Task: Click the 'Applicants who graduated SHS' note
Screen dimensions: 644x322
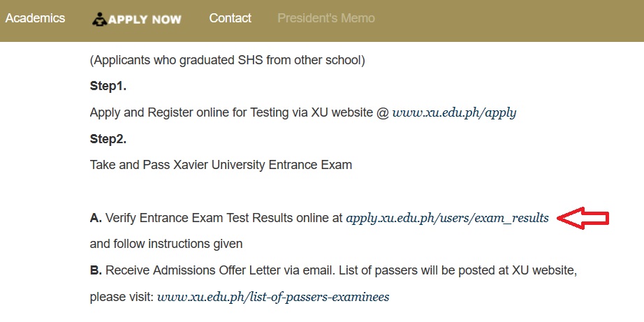Action: pyautogui.click(x=227, y=60)
